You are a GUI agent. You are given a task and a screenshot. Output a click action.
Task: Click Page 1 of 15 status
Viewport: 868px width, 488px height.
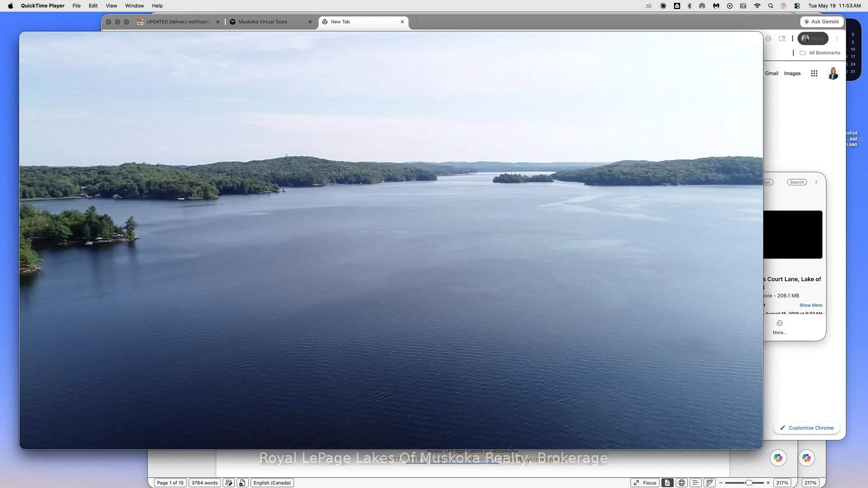170,483
